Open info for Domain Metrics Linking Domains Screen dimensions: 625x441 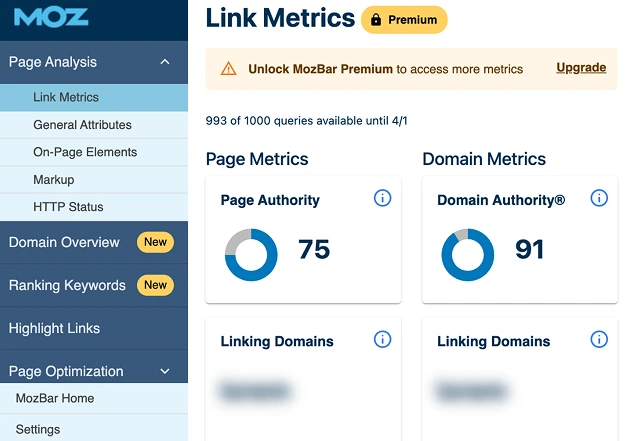[599, 340]
